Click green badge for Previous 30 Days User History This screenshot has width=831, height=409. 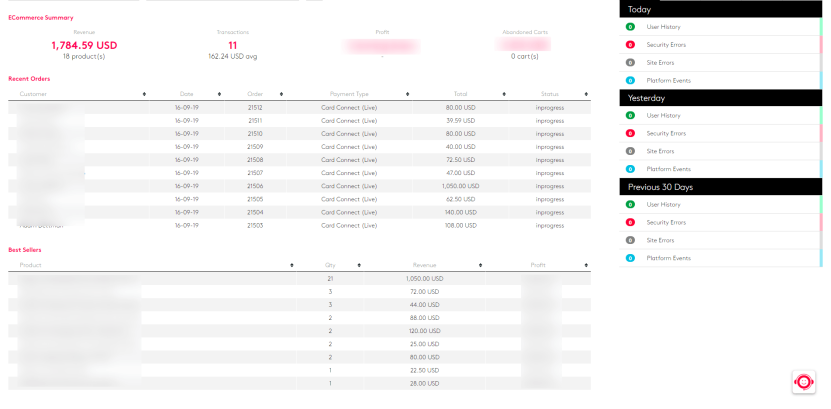pos(630,204)
